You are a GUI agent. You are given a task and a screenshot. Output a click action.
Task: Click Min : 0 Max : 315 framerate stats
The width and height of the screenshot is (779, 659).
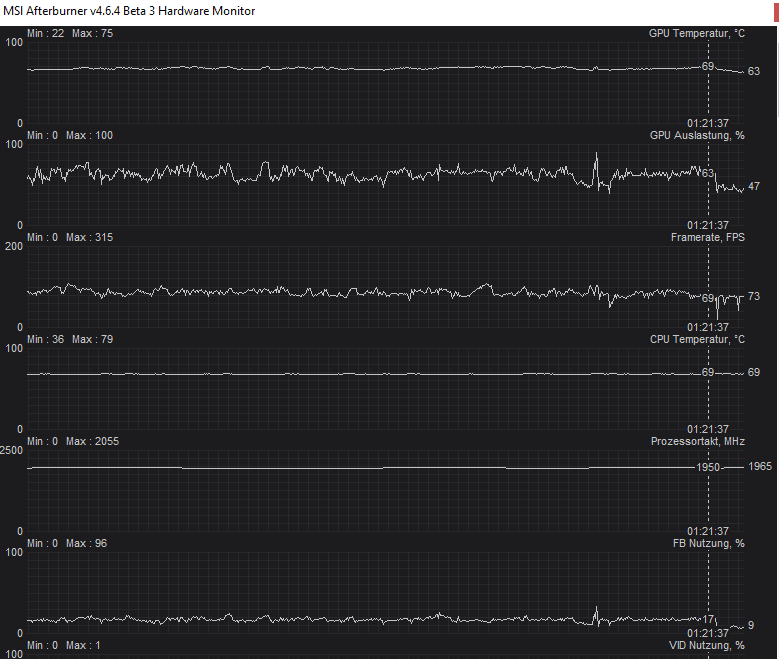pyautogui.click(x=70, y=237)
